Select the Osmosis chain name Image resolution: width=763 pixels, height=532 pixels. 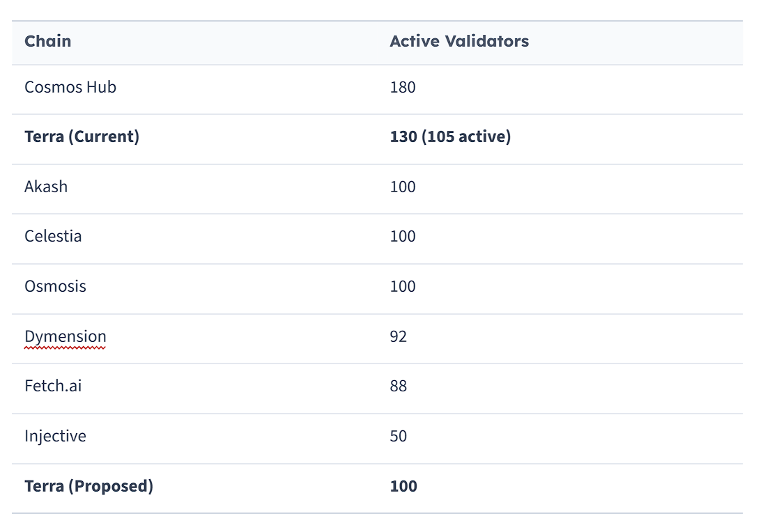click(55, 286)
